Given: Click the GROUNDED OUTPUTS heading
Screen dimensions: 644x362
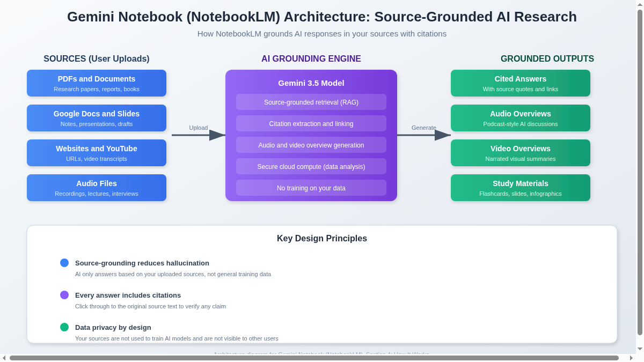Looking at the screenshot, I should coord(547,59).
